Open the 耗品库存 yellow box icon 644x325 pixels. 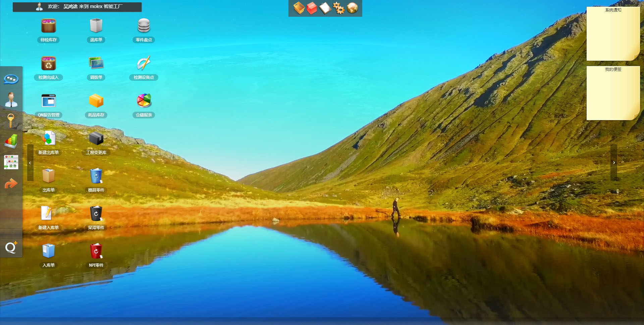click(96, 101)
